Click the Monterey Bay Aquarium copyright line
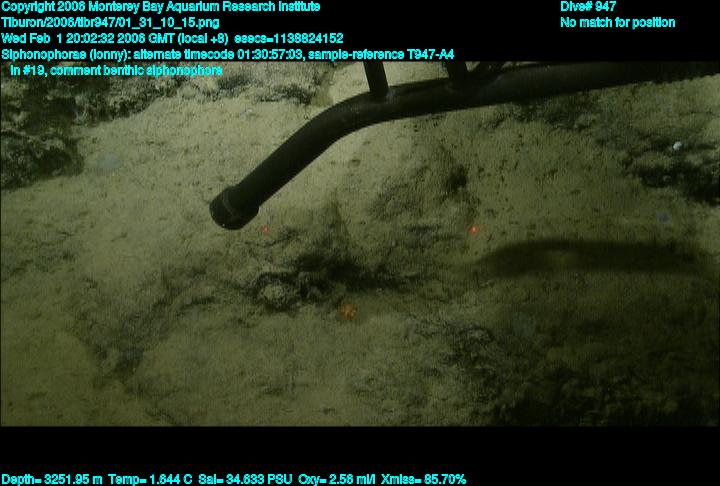The height and width of the screenshot is (486, 720). click(160, 6)
